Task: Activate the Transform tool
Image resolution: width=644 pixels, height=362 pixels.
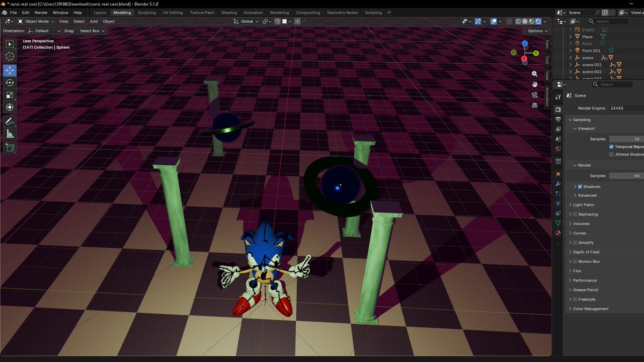Action: [x=10, y=107]
